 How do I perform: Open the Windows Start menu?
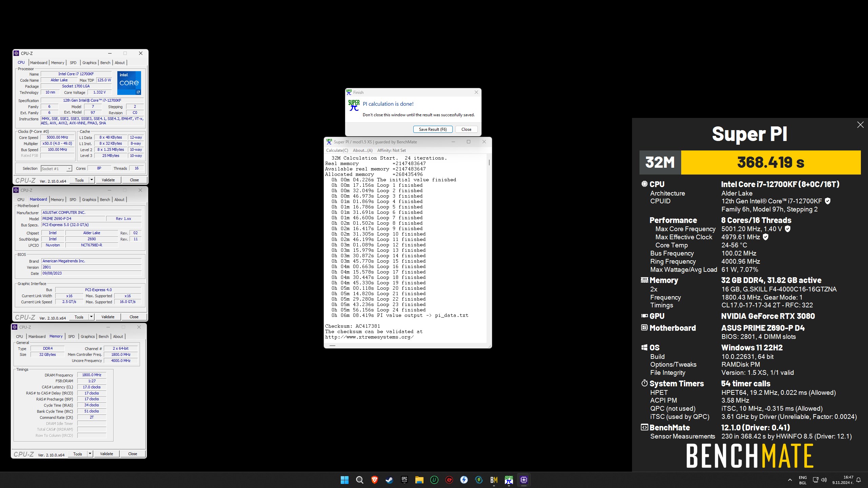pyautogui.click(x=344, y=480)
